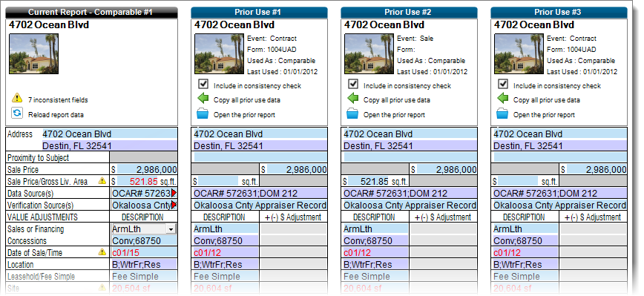Click Prior Use #3 Sale Price 2,986,000 field
The width and height of the screenshot is (644, 296).
click(597, 169)
